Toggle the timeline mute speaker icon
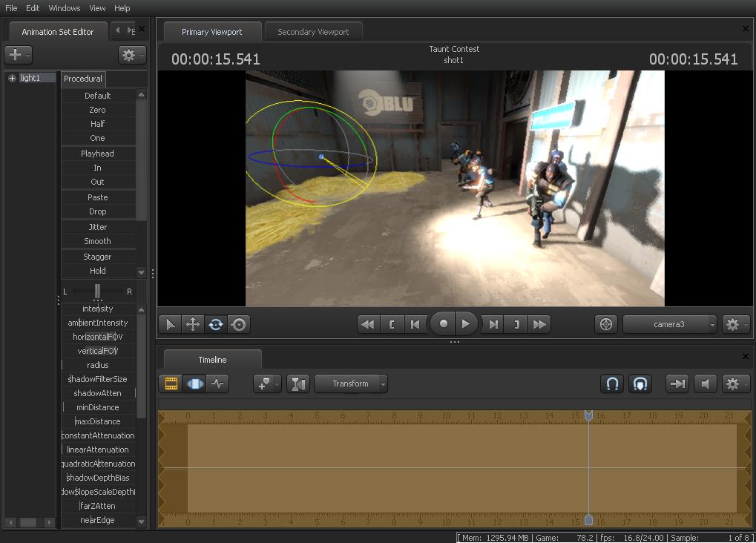This screenshot has height=543, width=756. [706, 384]
